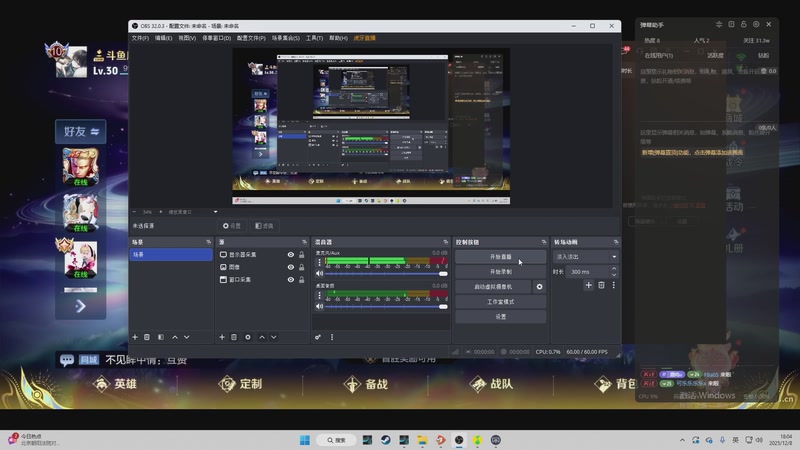The image size is (800, 450).
Task: Open File Explorer from taskbar
Action: (422, 440)
